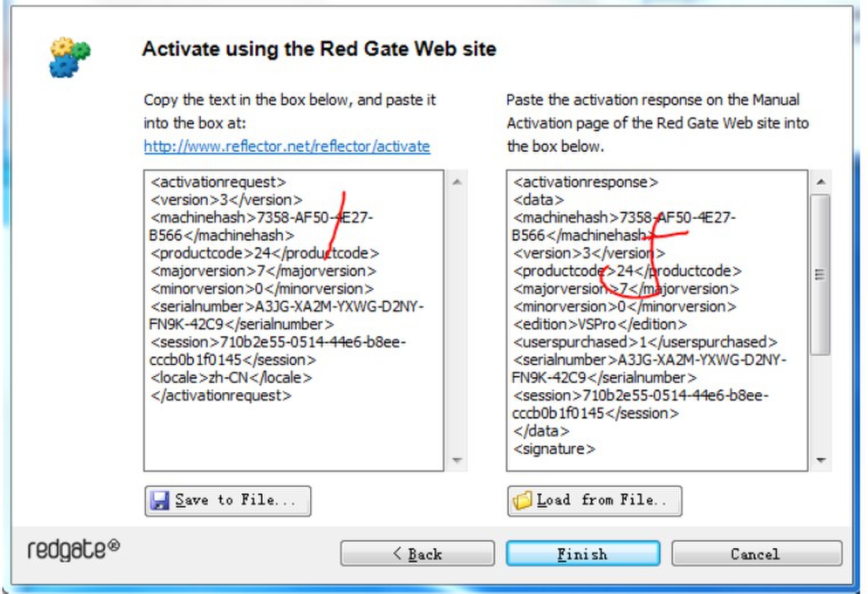Click the activation response scroll up arrow
Viewport: 868px width, 594px height.
820,182
